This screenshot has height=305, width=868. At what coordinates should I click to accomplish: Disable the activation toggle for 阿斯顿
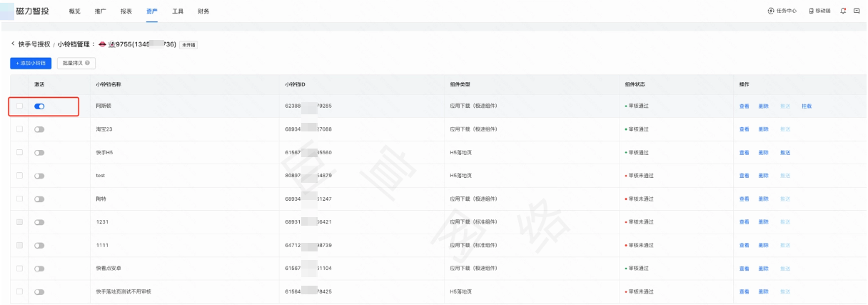point(39,106)
